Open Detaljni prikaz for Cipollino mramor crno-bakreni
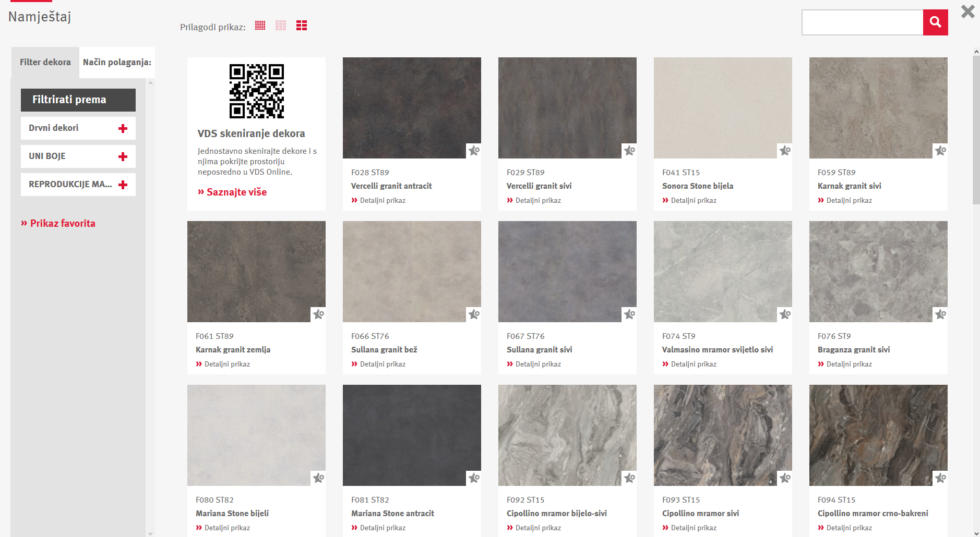 (845, 528)
